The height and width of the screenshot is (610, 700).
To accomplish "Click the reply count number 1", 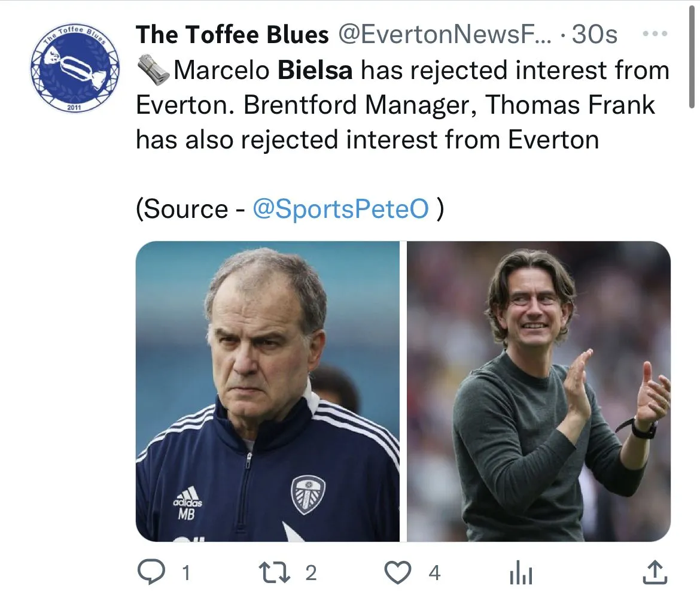I will click(185, 573).
